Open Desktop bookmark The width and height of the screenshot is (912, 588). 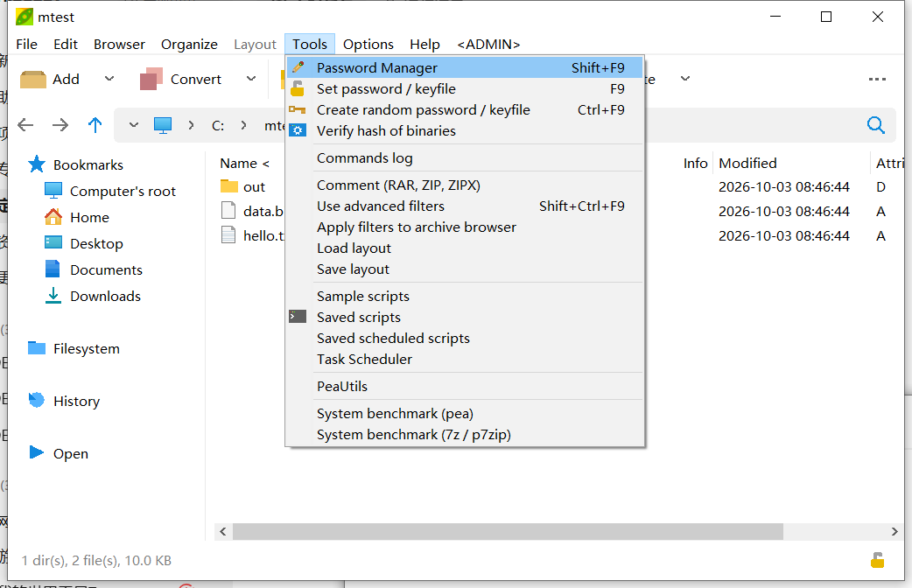coord(84,243)
